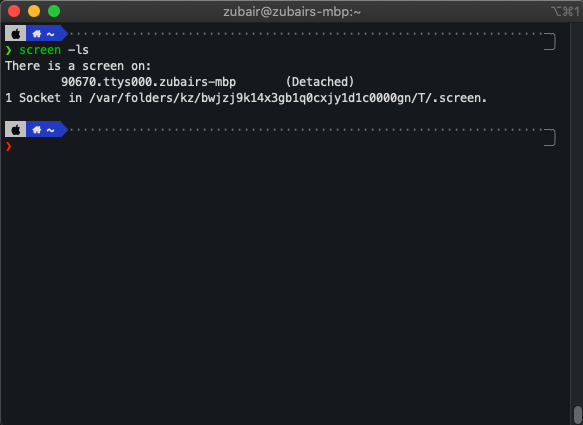Click the vertical scrollbar thumb
The width and height of the screenshot is (583, 425).
[577, 415]
